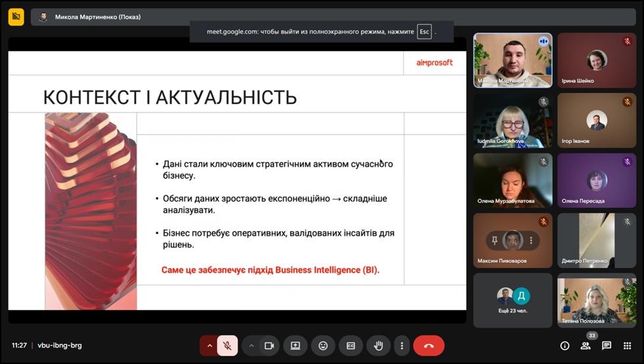Select Тетяна Полозова's video tile
This screenshot has height=364, width=644.
597,300
